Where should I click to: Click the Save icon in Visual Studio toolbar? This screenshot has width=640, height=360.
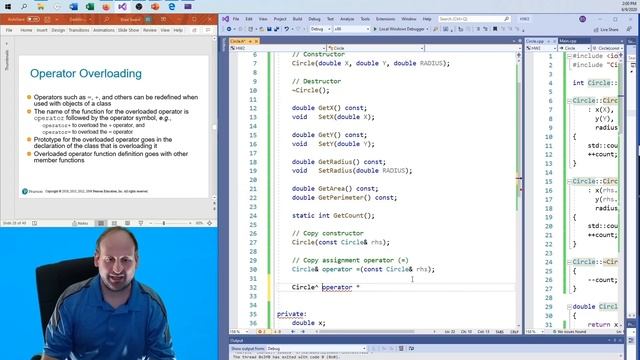point(269,29)
